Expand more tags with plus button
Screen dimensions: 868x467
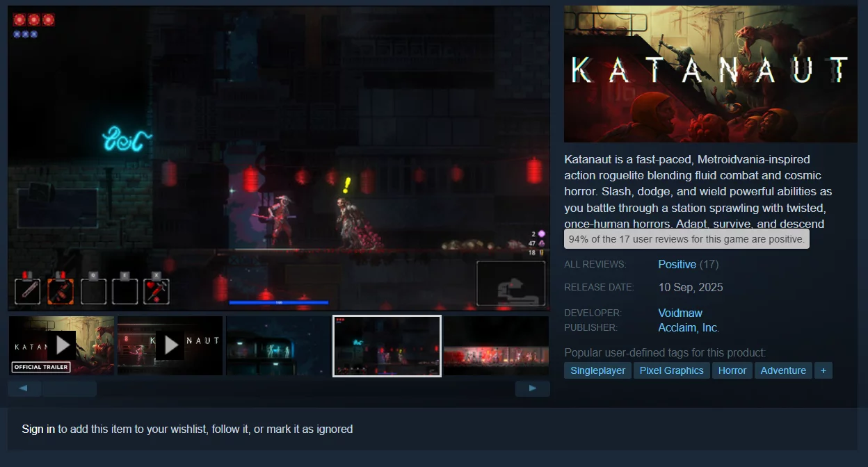823,370
